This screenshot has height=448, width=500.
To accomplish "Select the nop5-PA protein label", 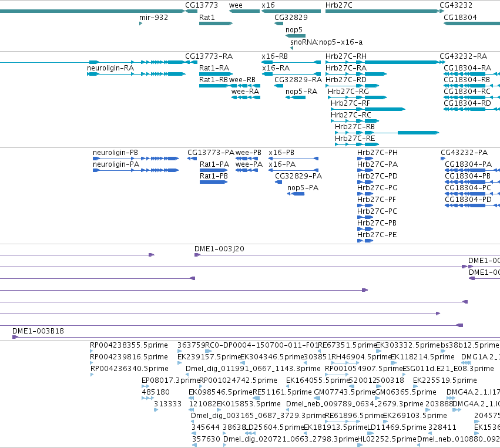I will click(303, 188).
